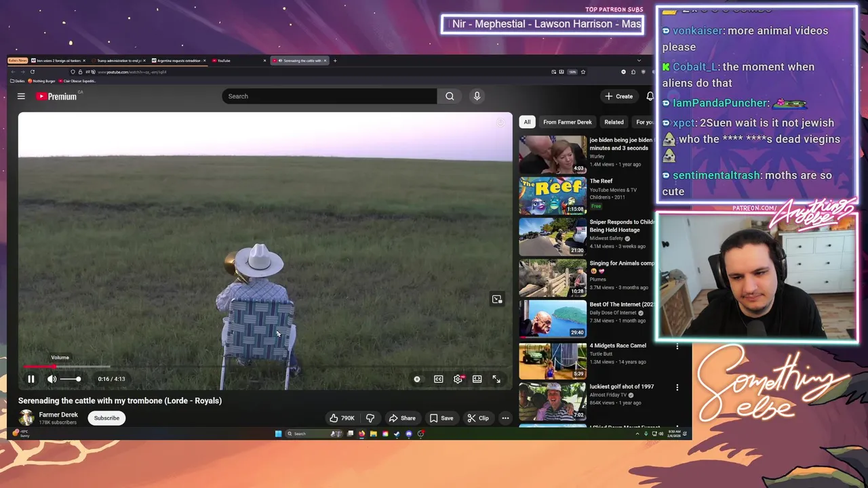Select the Related chip
Screen dimensions: 868x488
tap(614, 122)
